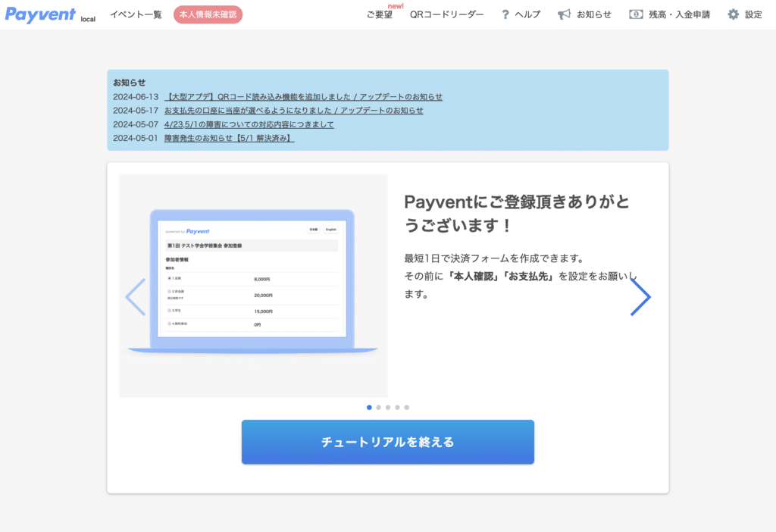The image size is (776, 532).
Task: Select the fifth carousel dot
Action: point(407,407)
